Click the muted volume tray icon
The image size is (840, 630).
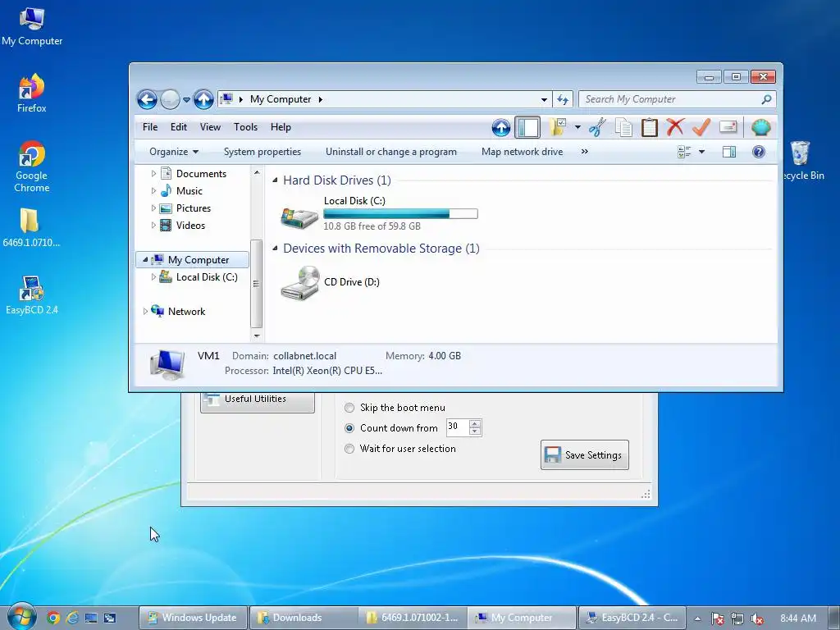point(757,619)
